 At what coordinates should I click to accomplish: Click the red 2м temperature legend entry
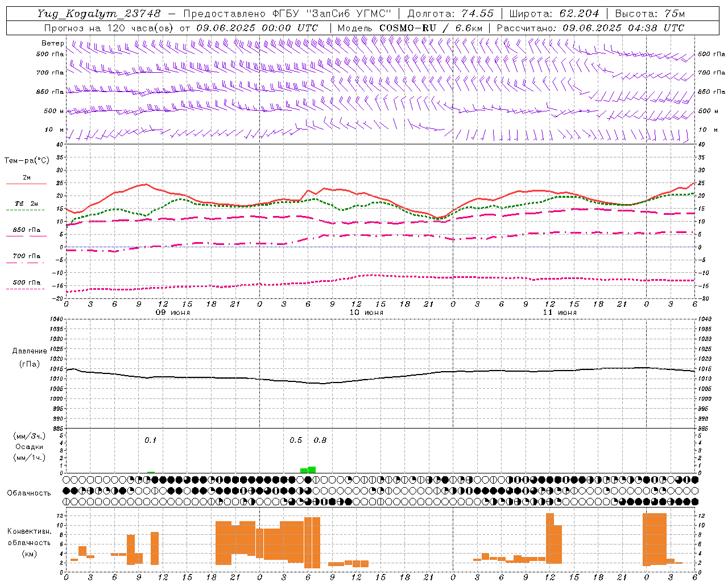[26, 178]
